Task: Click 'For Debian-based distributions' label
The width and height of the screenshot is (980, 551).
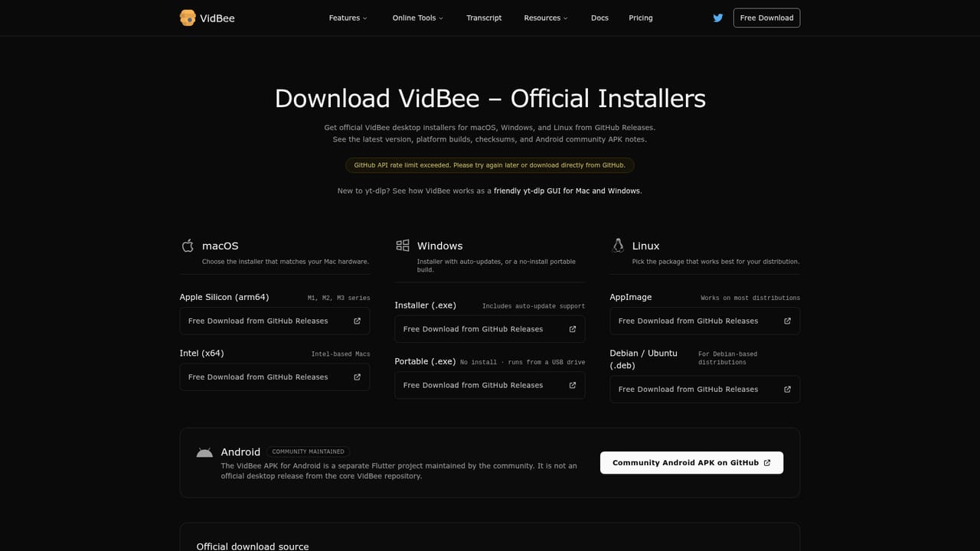Action: (x=727, y=358)
